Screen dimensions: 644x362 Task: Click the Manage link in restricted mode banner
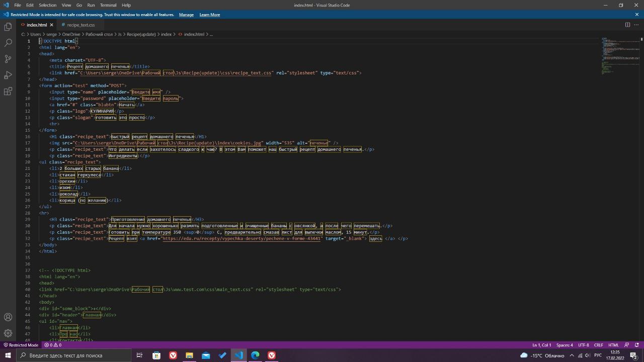186,15
